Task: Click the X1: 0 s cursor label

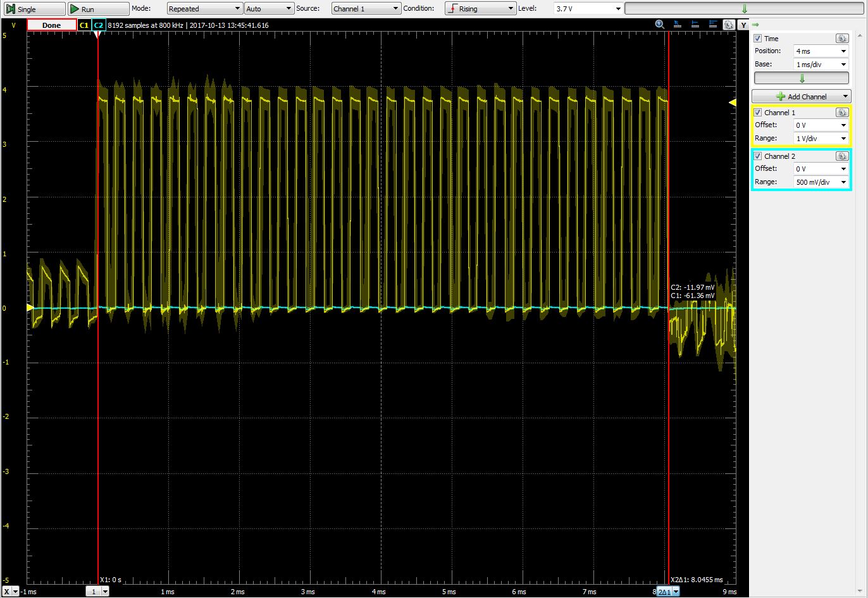Action: [x=111, y=580]
